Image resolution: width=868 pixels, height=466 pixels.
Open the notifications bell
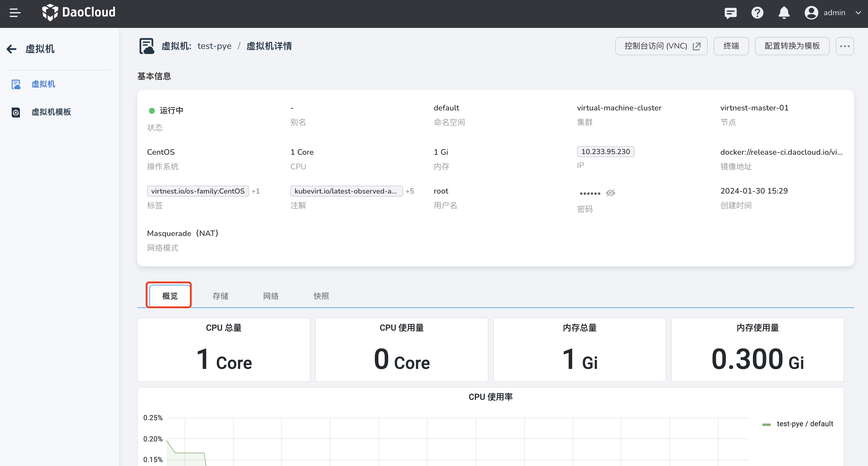coord(784,13)
